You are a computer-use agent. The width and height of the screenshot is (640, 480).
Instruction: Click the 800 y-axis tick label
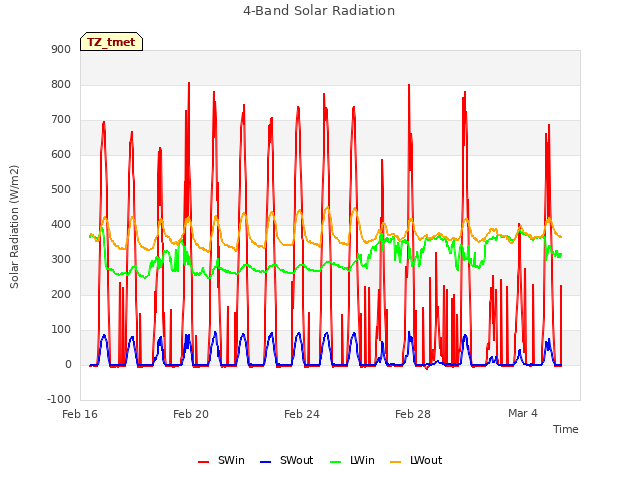pyautogui.click(x=61, y=84)
